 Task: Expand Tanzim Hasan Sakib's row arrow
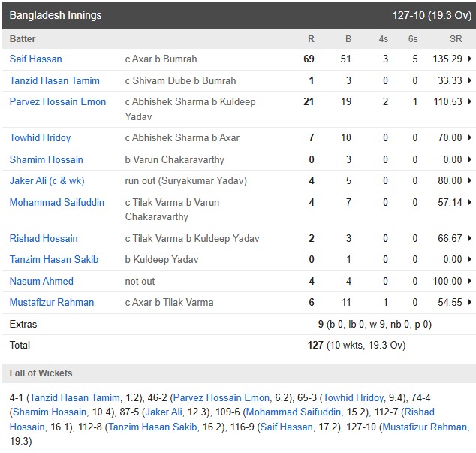pos(470,260)
